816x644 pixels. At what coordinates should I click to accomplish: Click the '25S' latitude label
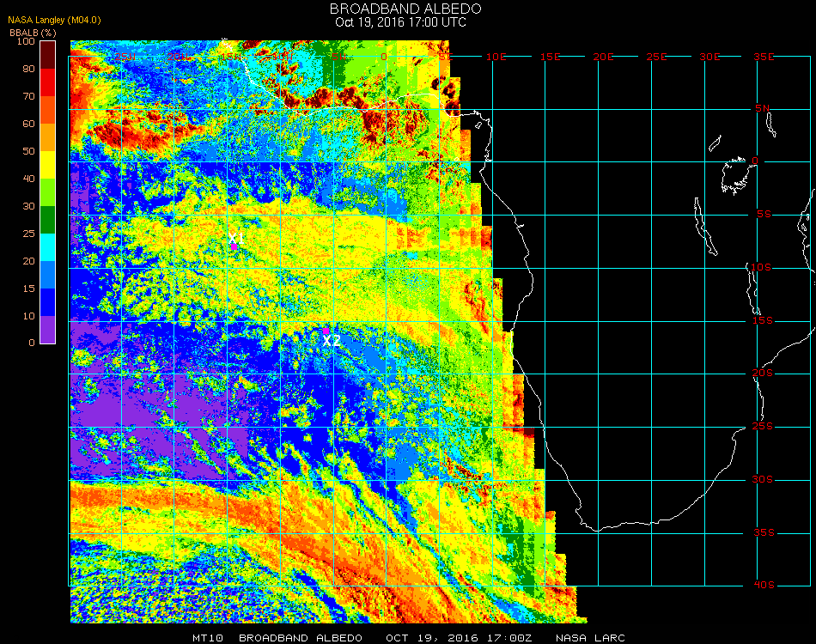point(763,427)
